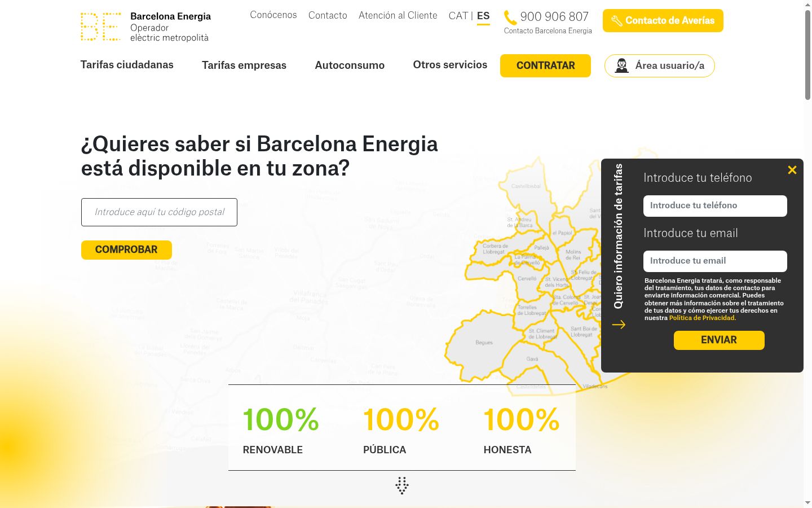Select the ES language option

point(483,16)
